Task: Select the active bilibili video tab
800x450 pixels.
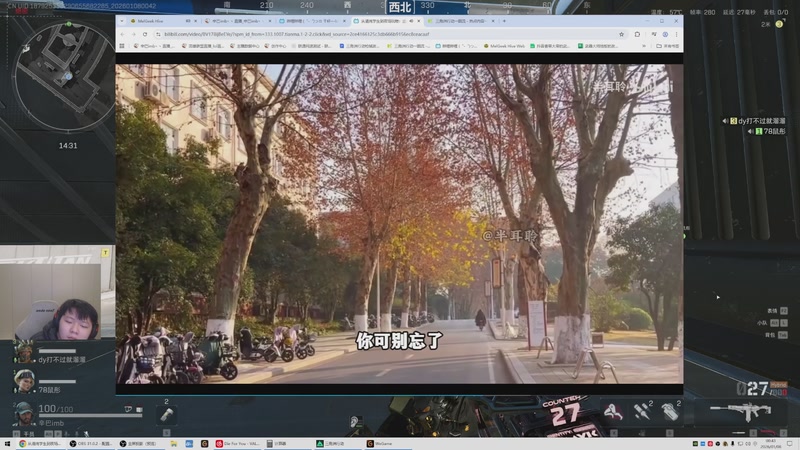Action: 387,21
